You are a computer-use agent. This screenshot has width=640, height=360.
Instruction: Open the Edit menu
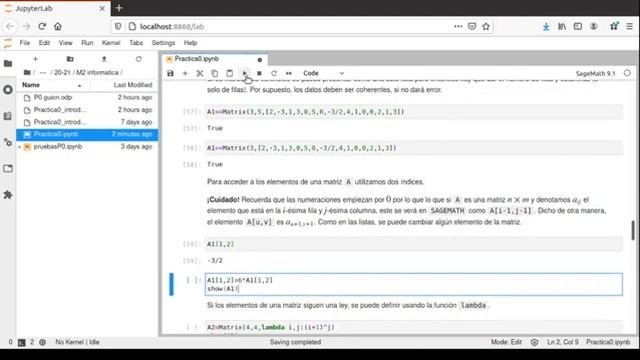point(44,43)
